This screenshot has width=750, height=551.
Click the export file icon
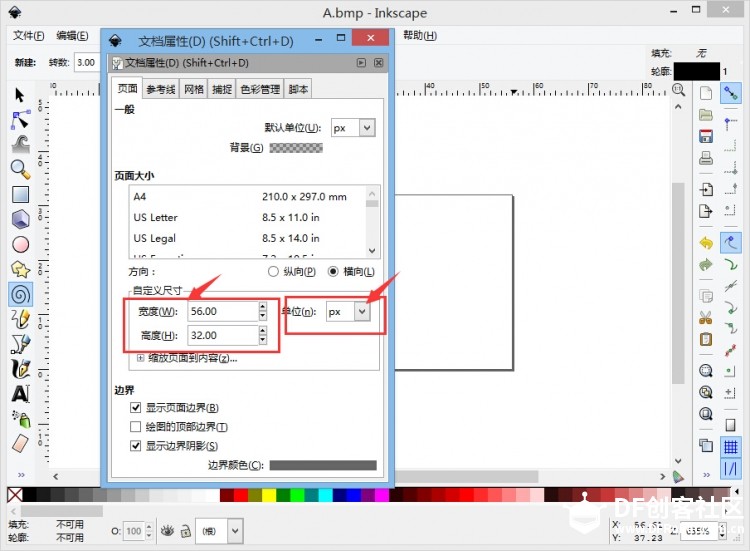point(706,211)
